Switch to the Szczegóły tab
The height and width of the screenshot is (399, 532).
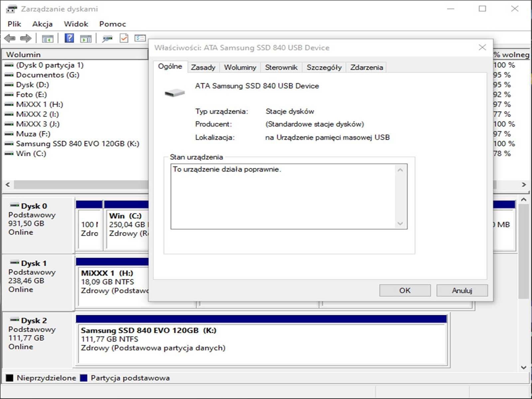point(324,67)
